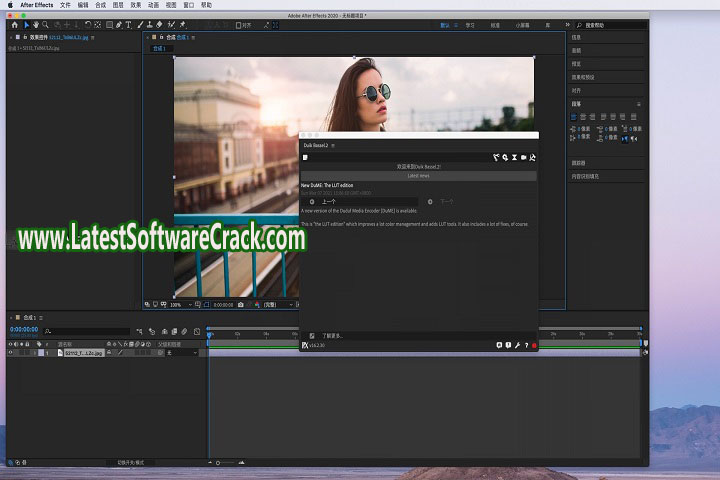Viewport: 720px width, 480px height.
Task: Select the Pan Behind anchor point tool
Action: tap(97, 25)
